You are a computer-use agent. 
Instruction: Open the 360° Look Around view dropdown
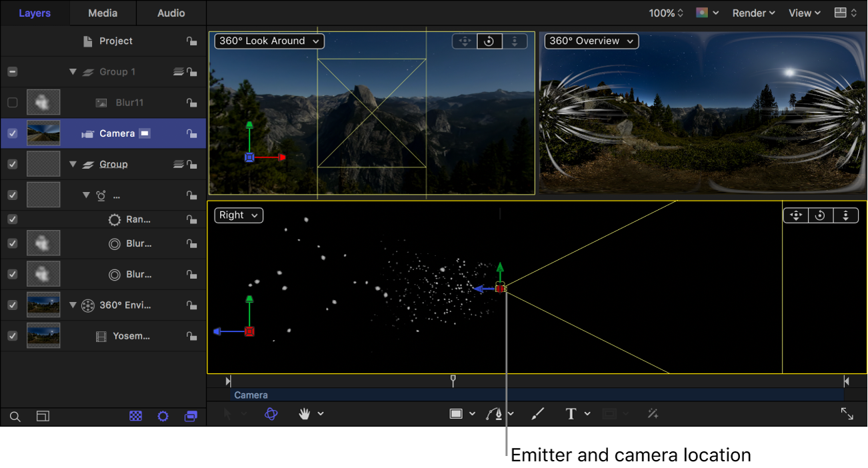click(x=268, y=41)
